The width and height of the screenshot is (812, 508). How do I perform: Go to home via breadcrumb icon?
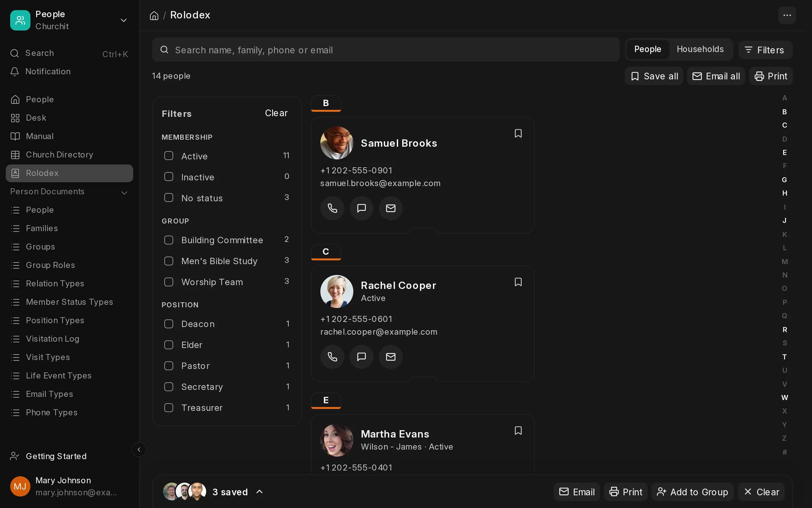pos(154,16)
